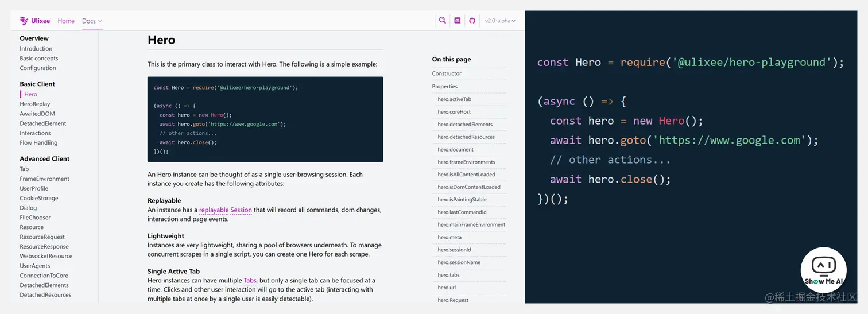Screen dimensions: 868x314
Task: Open Basic concepts in the sidebar
Action: pyautogui.click(x=39, y=59)
